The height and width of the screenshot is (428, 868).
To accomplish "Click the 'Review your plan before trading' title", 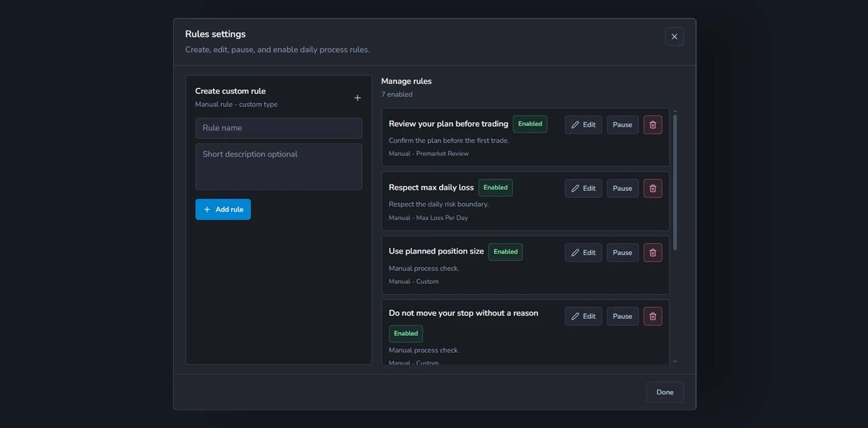I will click(x=448, y=124).
